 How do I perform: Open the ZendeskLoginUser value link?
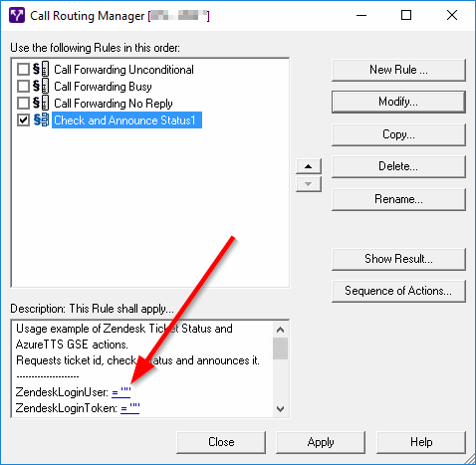(121, 392)
